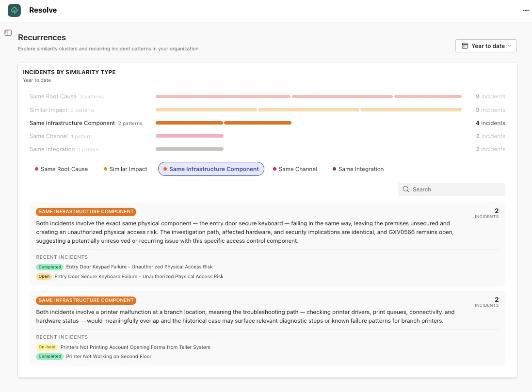Open Entry Door Secure Keyboard Failure incident
532x392 pixels.
pos(139,276)
